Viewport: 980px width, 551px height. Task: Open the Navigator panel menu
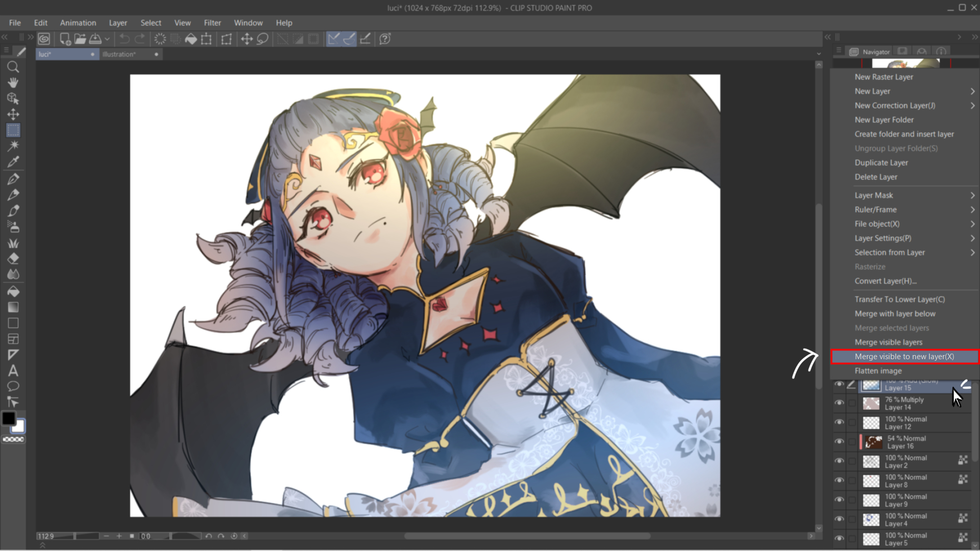click(x=839, y=51)
